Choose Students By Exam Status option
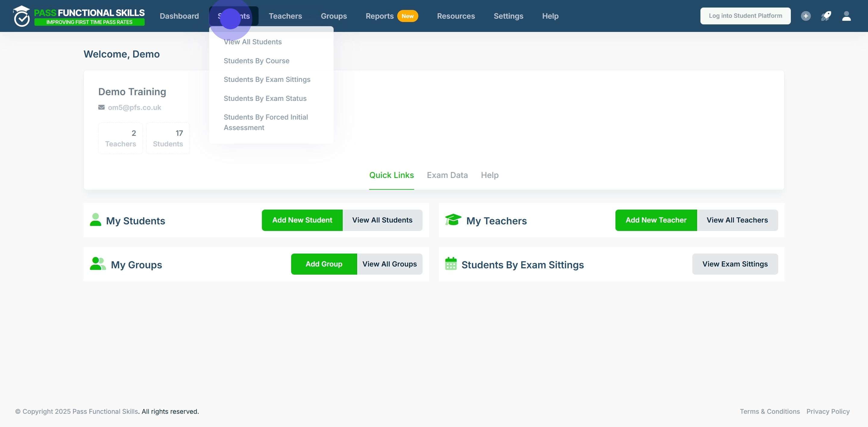 click(265, 99)
